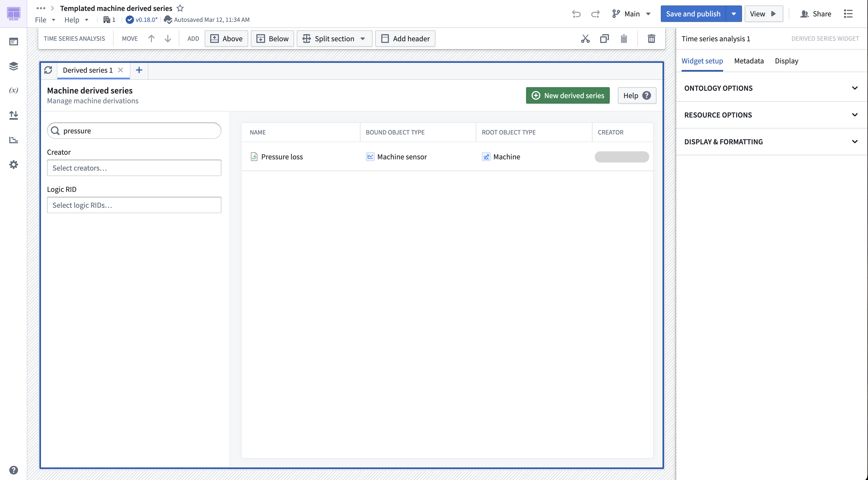Refresh the derived series widget
The width and height of the screenshot is (868, 480).
coord(48,70)
